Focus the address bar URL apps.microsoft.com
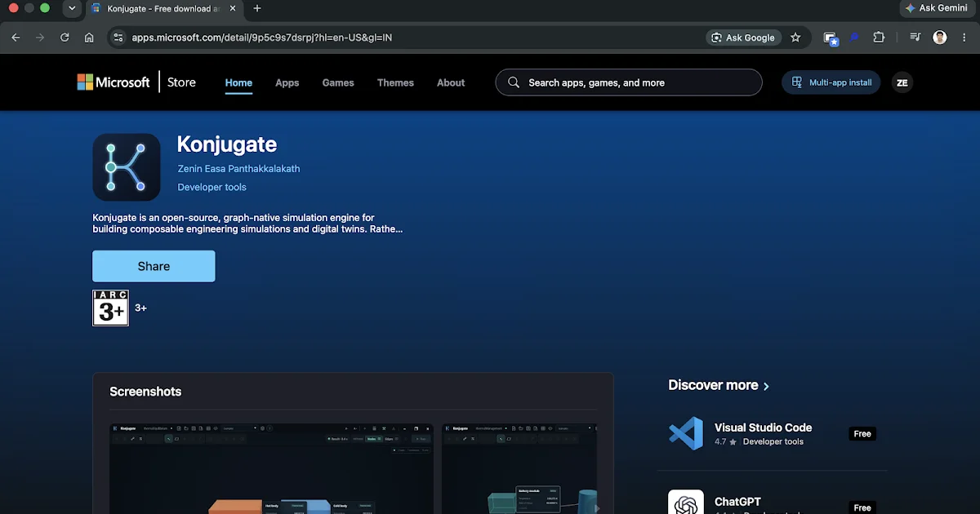The width and height of the screenshot is (980, 514). point(261,38)
